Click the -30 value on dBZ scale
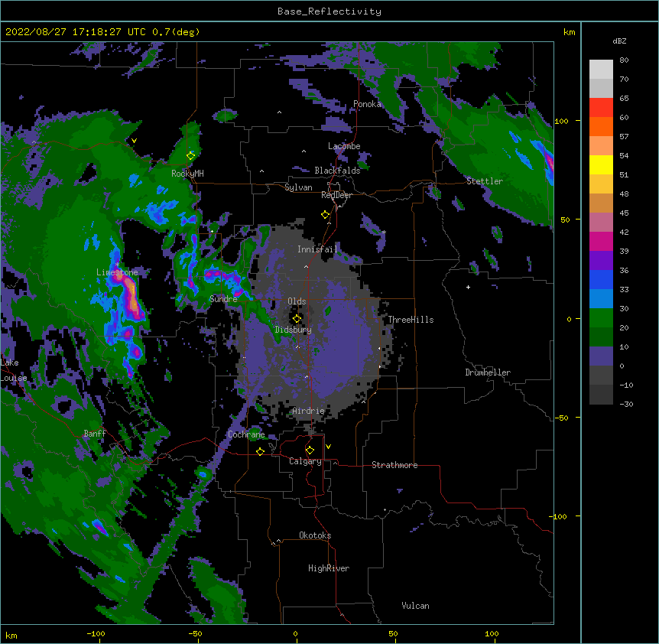The width and height of the screenshot is (659, 644). [626, 404]
